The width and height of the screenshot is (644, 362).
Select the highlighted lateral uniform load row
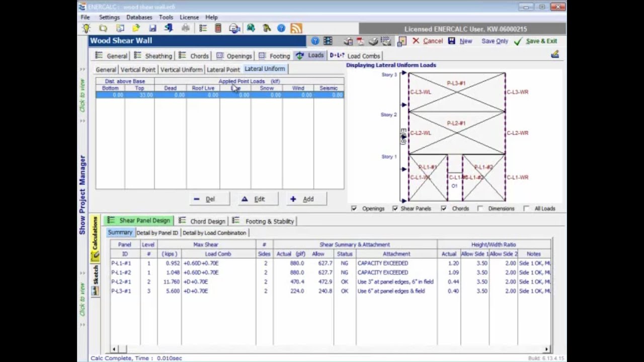(220, 95)
